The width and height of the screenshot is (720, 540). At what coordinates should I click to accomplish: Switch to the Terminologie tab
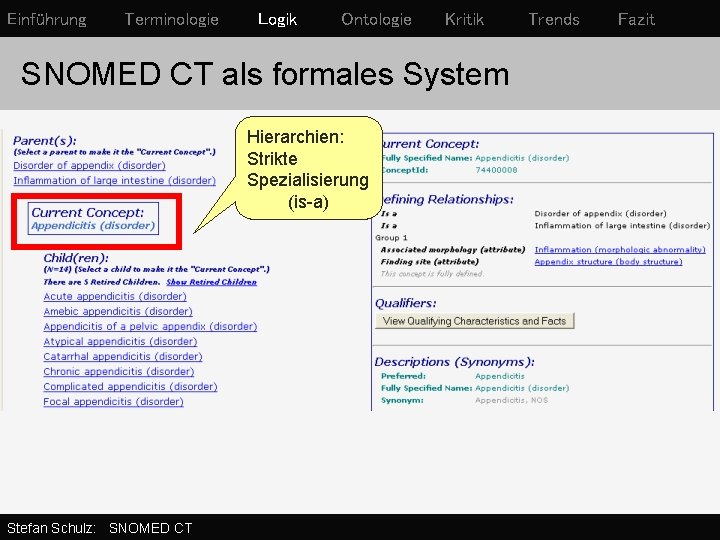(172, 19)
